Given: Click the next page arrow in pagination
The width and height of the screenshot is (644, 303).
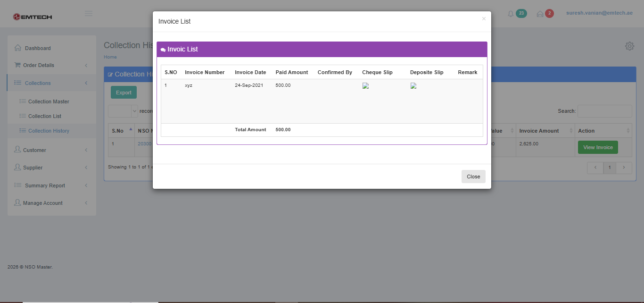Looking at the screenshot, I should pyautogui.click(x=624, y=168).
